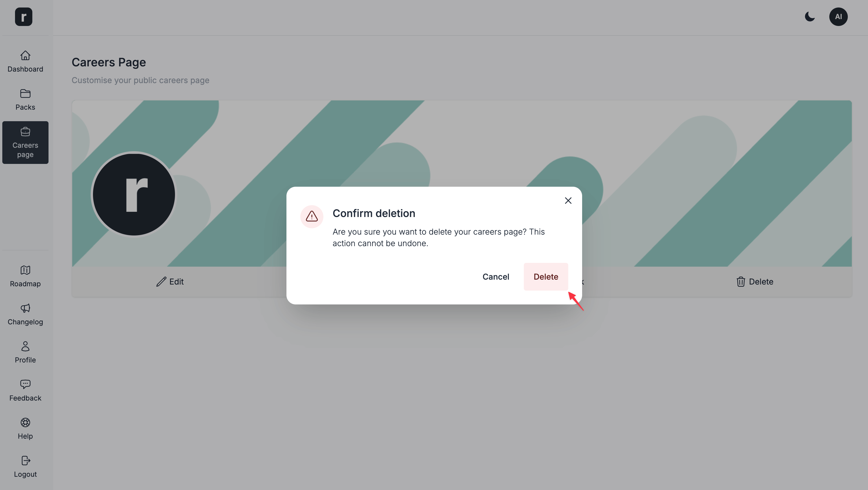The height and width of the screenshot is (490, 868).
Task: Open the Profile person icon
Action: click(25, 346)
